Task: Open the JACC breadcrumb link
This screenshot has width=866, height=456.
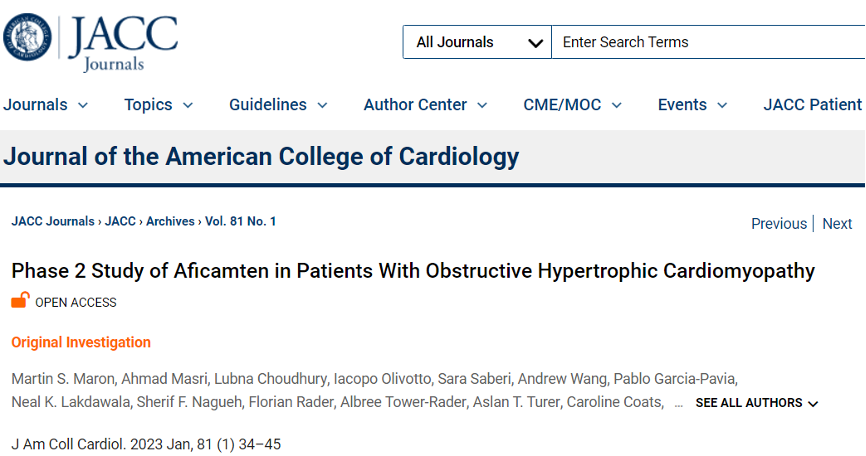Action: click(120, 221)
